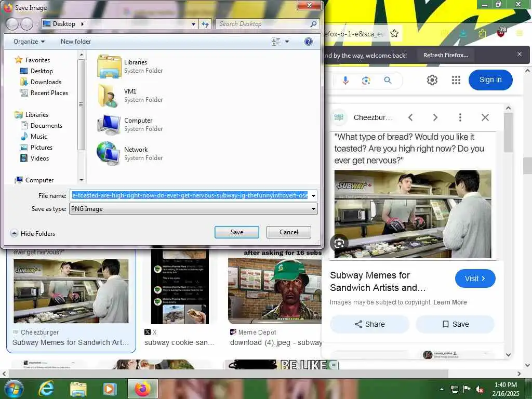The width and height of the screenshot is (532, 399).
Task: Click the Save button in dialog
Action: pos(237,232)
